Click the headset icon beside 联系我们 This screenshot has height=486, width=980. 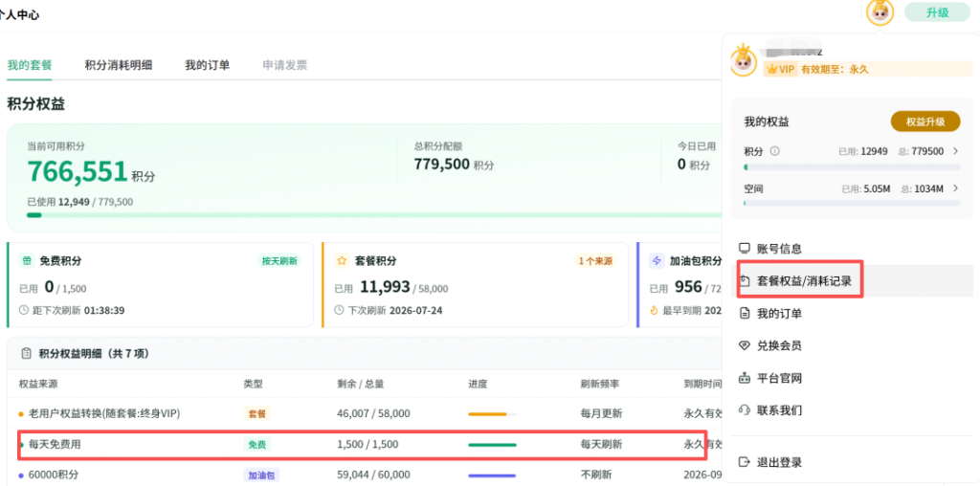pos(745,409)
